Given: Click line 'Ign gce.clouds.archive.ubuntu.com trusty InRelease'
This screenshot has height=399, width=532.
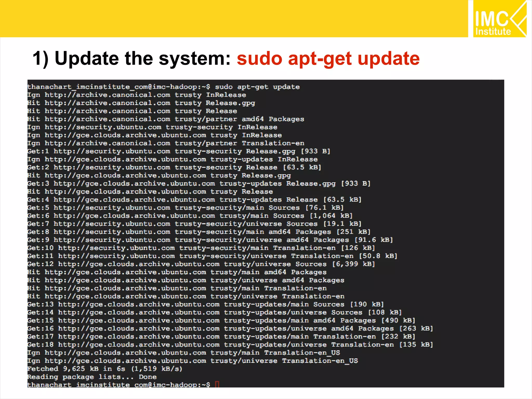Looking at the screenshot, I should tap(155, 135).
